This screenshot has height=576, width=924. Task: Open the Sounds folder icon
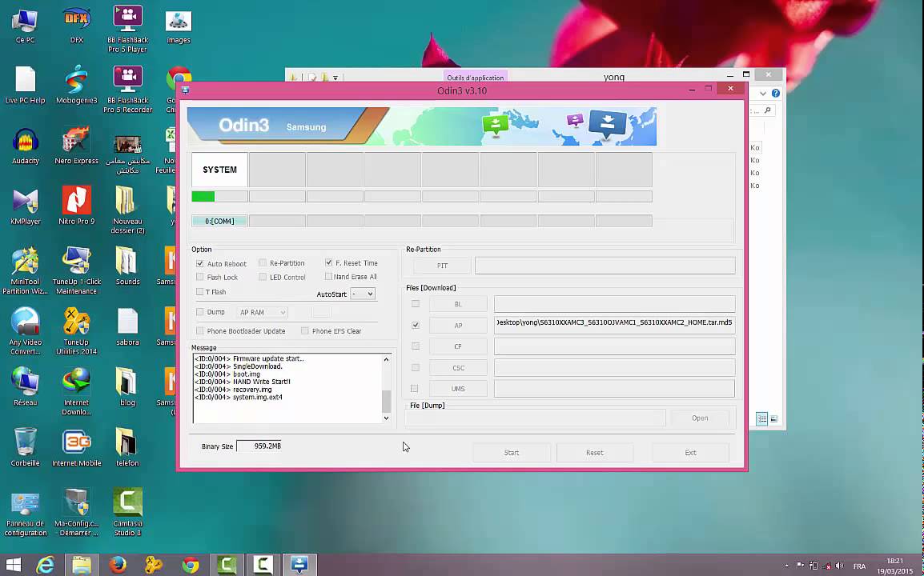128,266
